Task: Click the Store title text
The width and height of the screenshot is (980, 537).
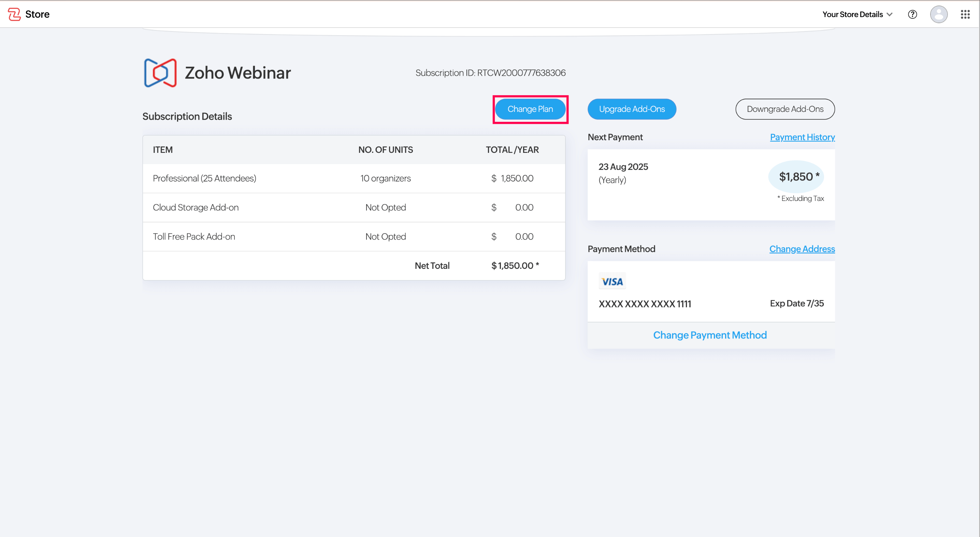Action: click(37, 14)
